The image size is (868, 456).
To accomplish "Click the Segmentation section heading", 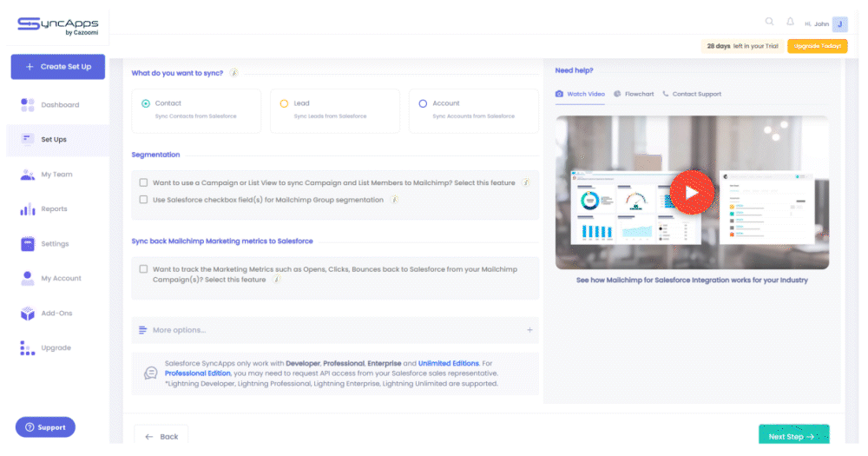I will (155, 155).
